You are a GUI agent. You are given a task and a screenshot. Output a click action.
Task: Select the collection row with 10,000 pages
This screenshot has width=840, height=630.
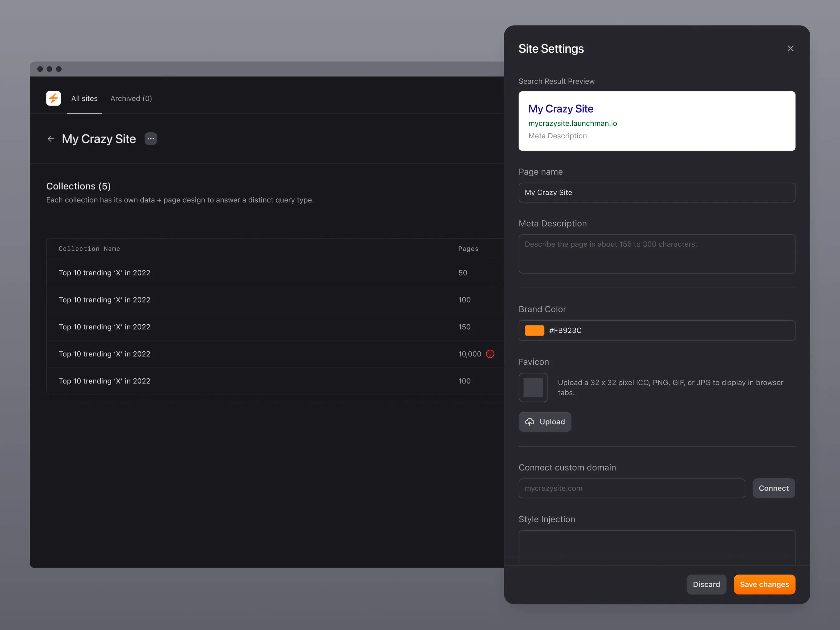(275, 354)
